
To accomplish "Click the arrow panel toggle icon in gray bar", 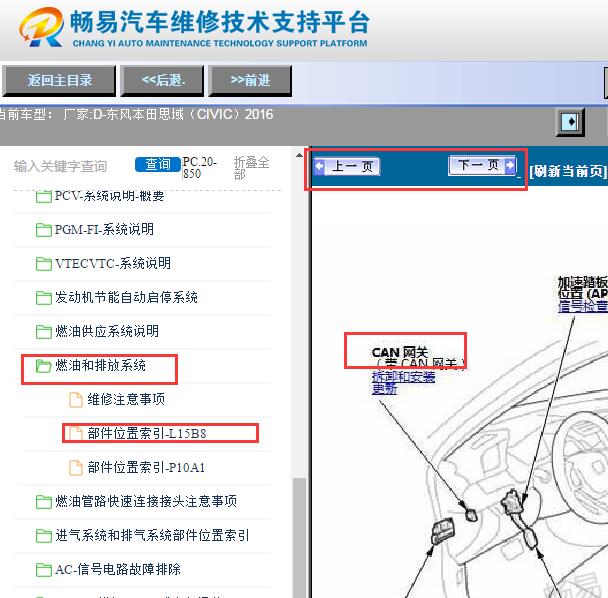I will pyautogui.click(x=570, y=122).
